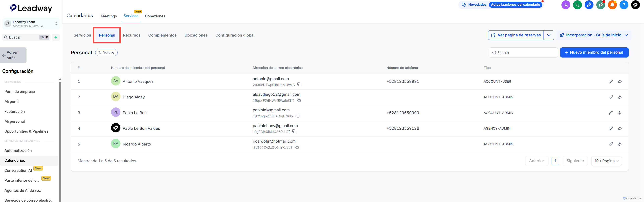Expand the Ver página de reservas dropdown arrow

[x=549, y=35]
